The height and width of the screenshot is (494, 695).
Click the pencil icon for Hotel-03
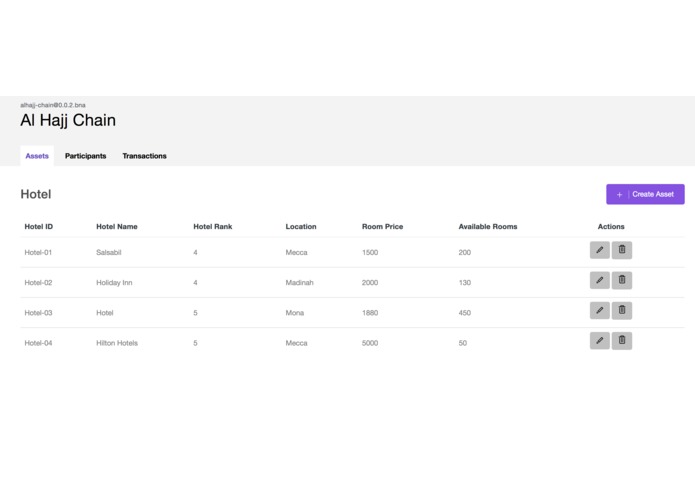(599, 310)
